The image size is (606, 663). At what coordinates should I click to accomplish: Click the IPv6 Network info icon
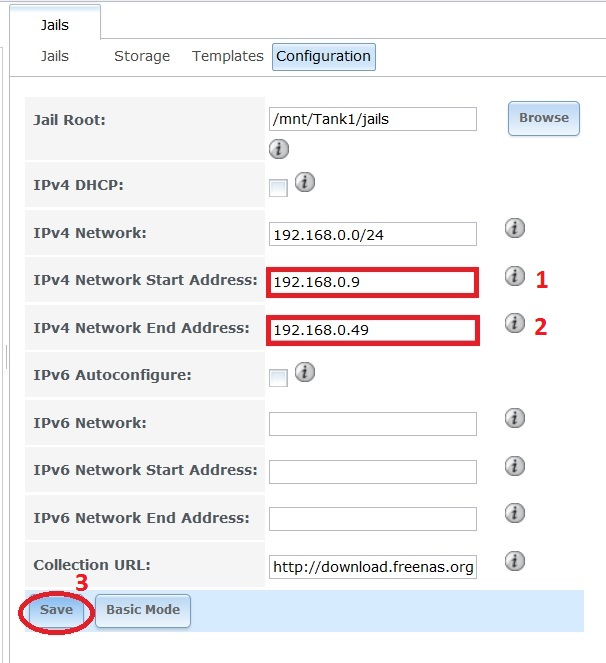pyautogui.click(x=515, y=418)
